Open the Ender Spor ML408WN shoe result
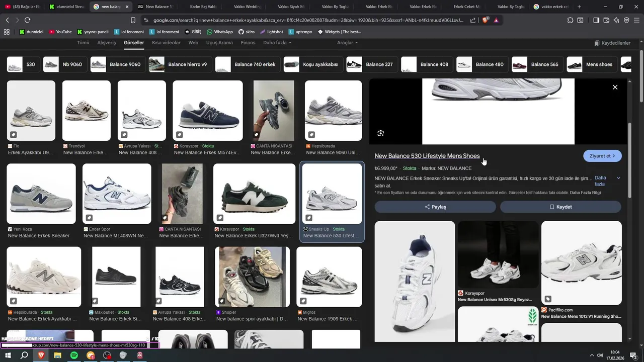Screen dimensions: 644x362 [117, 194]
